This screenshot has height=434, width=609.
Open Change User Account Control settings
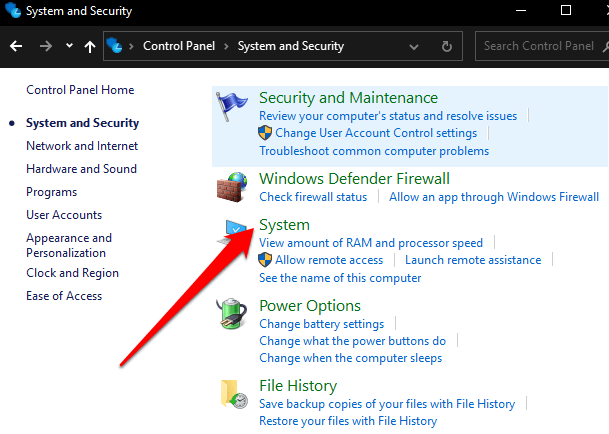pos(376,133)
